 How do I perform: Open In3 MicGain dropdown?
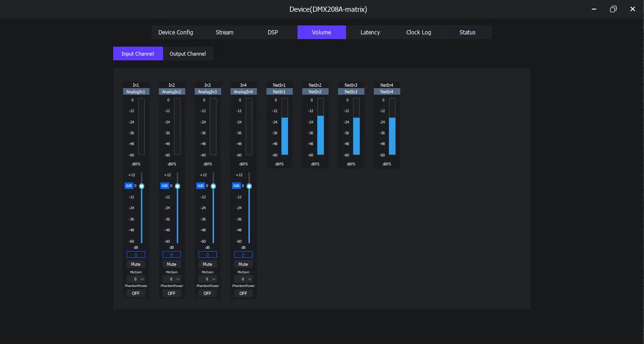tap(207, 279)
